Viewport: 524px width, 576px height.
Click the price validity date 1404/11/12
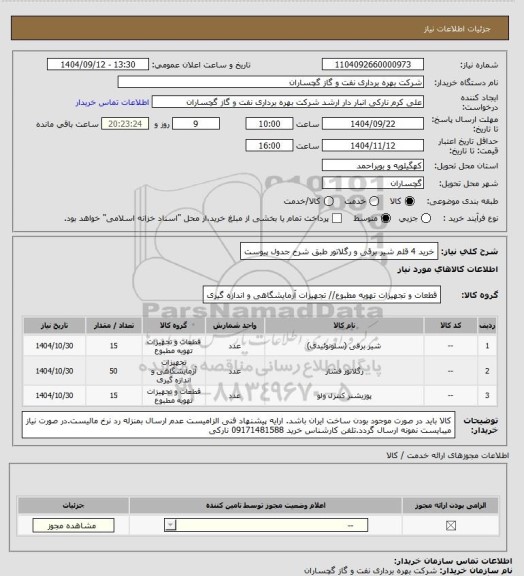(x=373, y=145)
